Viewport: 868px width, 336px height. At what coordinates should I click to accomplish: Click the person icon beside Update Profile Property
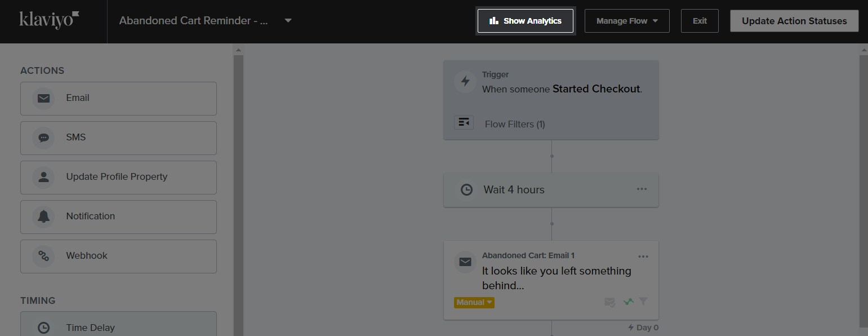(x=43, y=178)
